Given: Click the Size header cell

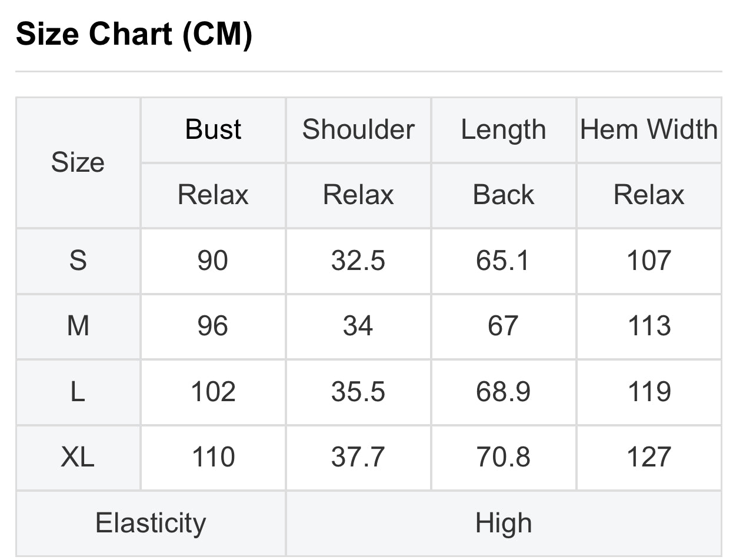Looking at the screenshot, I should coord(78,162).
